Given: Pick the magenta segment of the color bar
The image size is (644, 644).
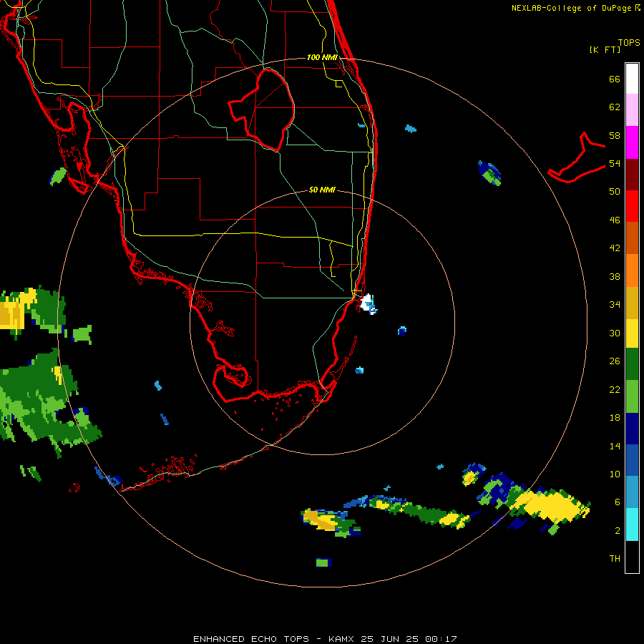Looking at the screenshot, I should [x=632, y=142].
